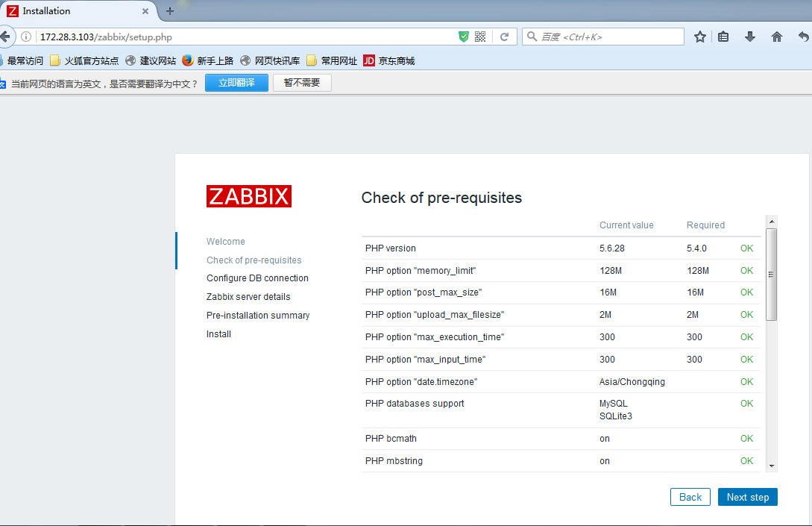Click 'Check of pre-requisites' page heading

441,198
